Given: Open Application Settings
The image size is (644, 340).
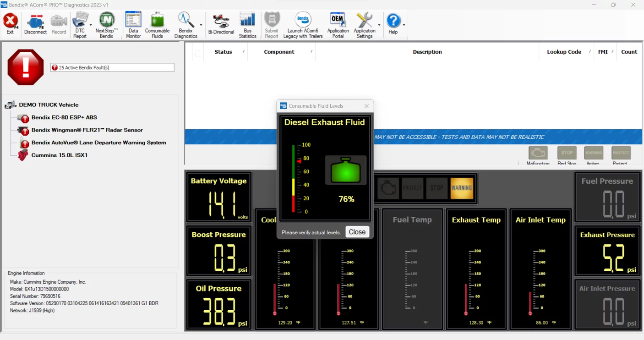Looking at the screenshot, I should (x=364, y=24).
